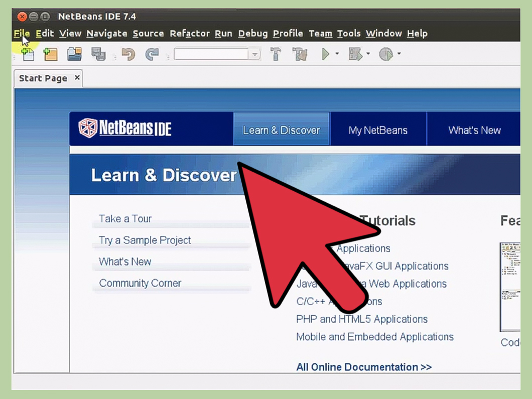Click the NetBeans IDE logo
The width and height of the screenshot is (532, 399).
coord(125,128)
